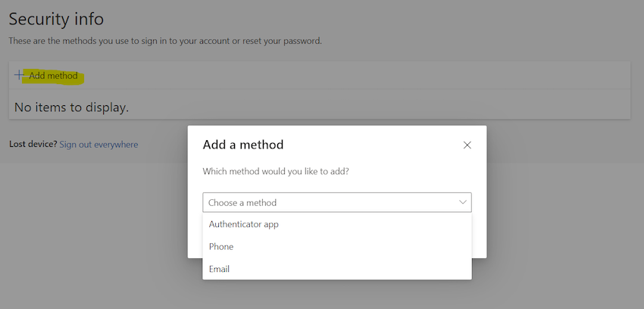
Task: Open the Choose a method combo box
Action: [336, 202]
